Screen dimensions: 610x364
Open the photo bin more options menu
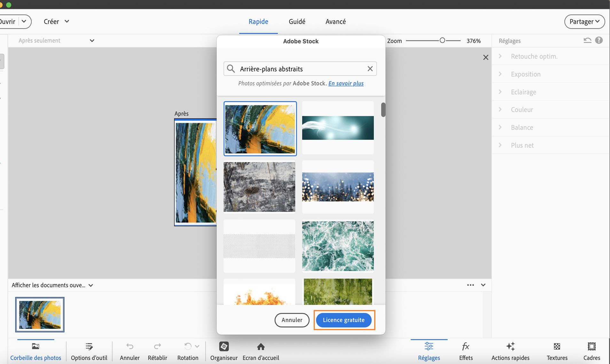click(470, 285)
